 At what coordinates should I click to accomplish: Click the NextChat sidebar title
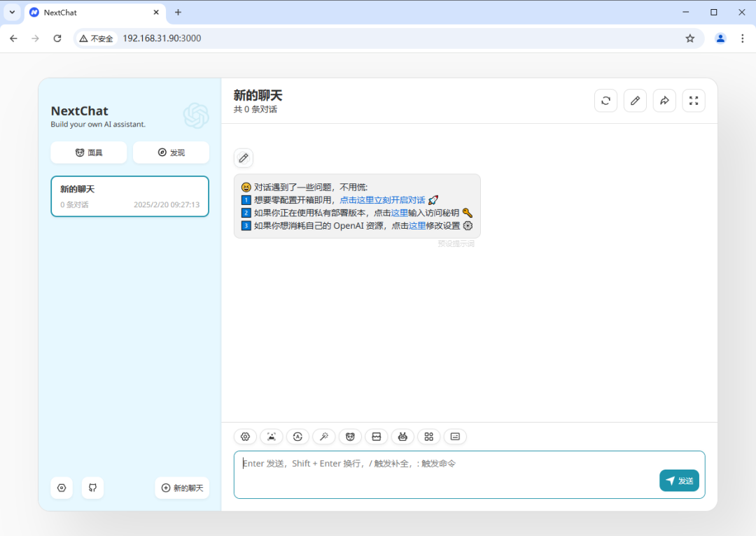click(80, 111)
